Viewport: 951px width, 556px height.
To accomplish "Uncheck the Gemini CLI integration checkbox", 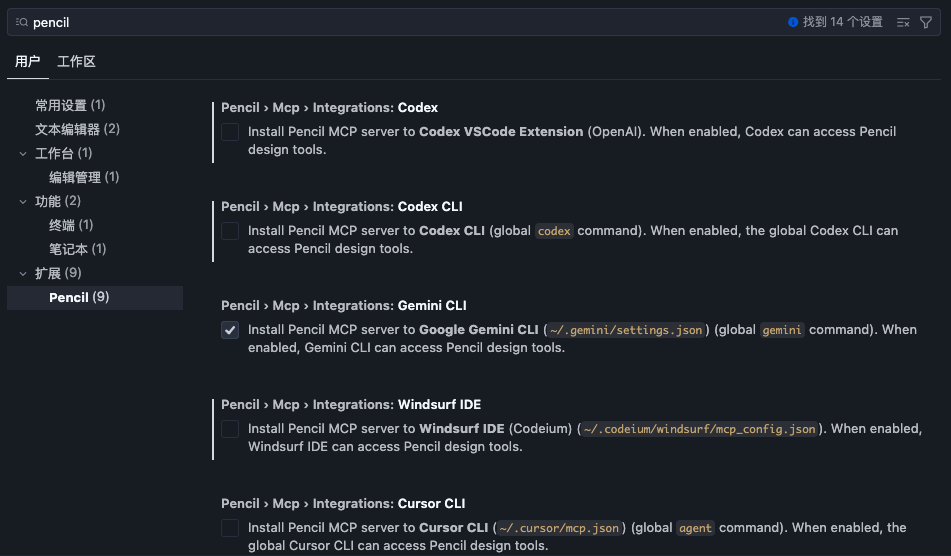I will tap(230, 330).
